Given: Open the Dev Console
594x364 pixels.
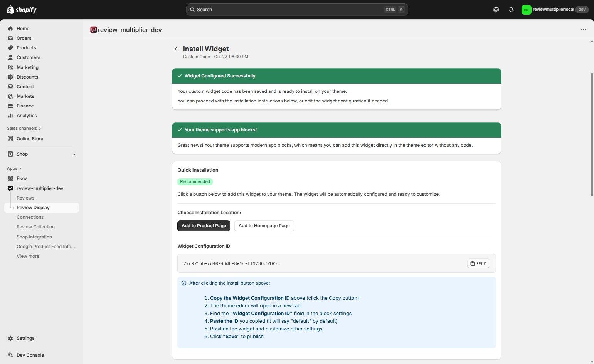Looking at the screenshot, I should tap(30, 355).
